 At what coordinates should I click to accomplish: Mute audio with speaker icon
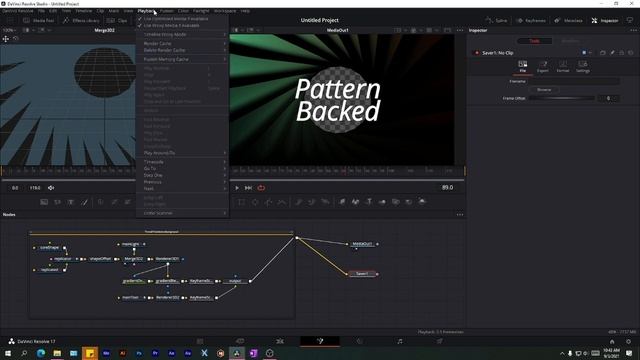[51, 188]
